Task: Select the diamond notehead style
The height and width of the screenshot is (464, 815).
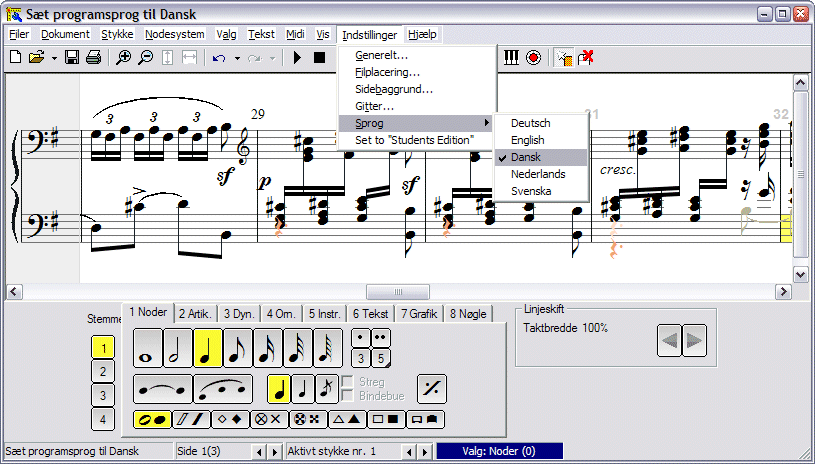Action: (x=231, y=419)
